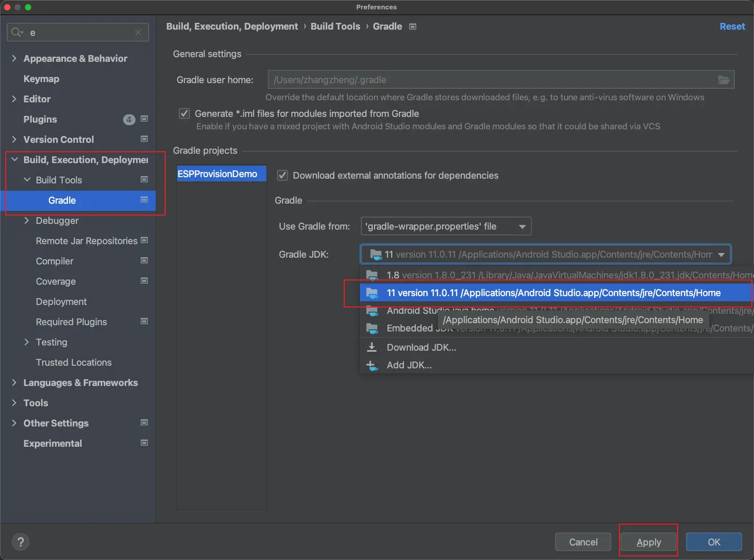The width and height of the screenshot is (754, 560).
Task: Click the project settings icon next to Gradle breadcrumb
Action: 413,26
